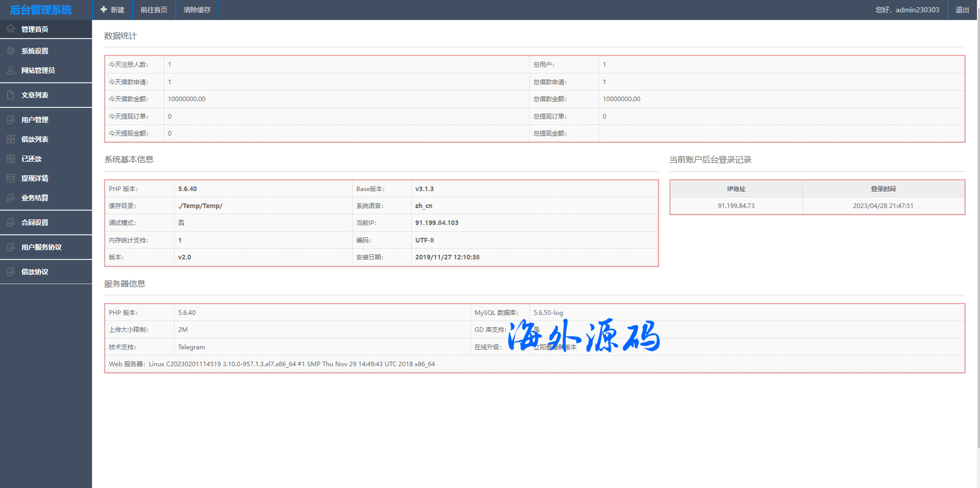Click the home icon beside 管理首页
Screen dimensions: 980x488
(11, 29)
